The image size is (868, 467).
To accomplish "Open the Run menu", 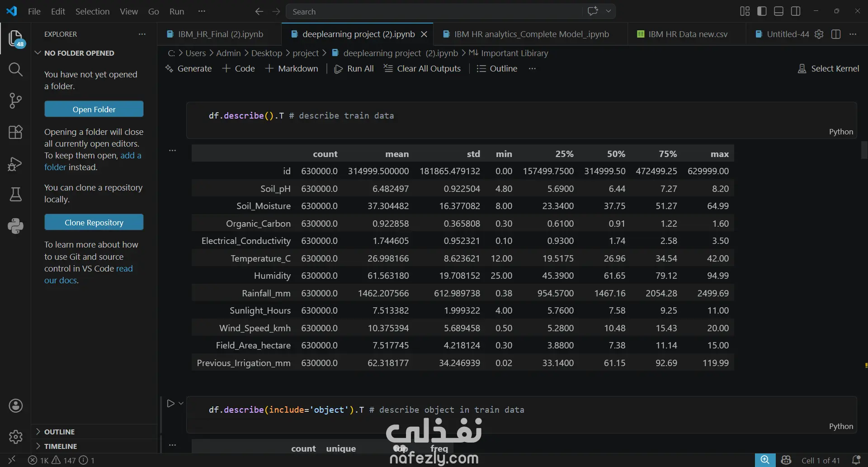I will click(177, 11).
